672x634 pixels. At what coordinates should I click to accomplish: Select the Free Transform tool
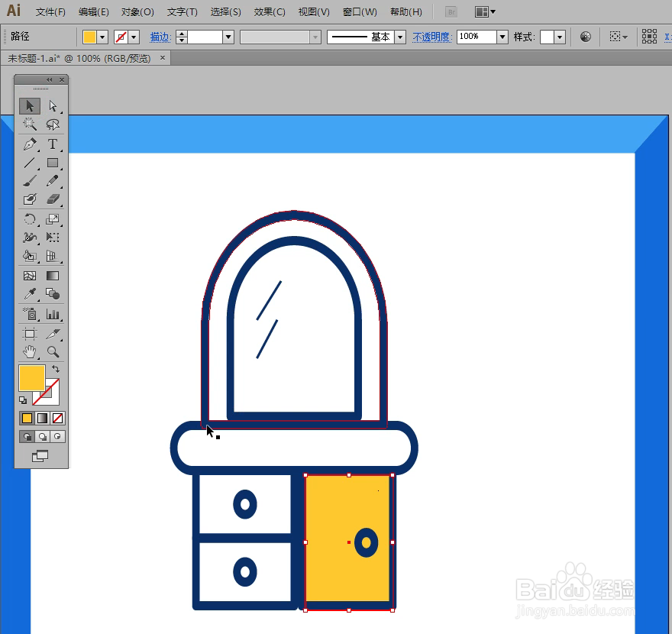coord(53,238)
